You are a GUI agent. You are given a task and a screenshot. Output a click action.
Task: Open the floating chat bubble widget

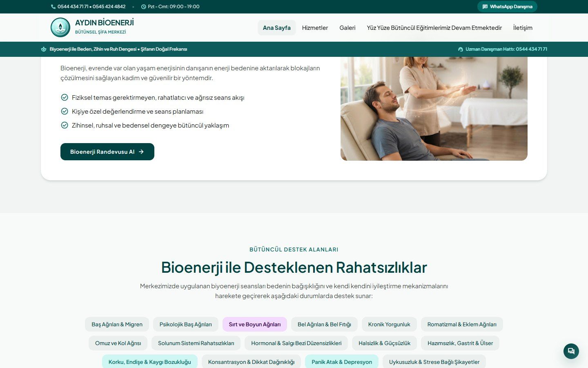point(571,351)
